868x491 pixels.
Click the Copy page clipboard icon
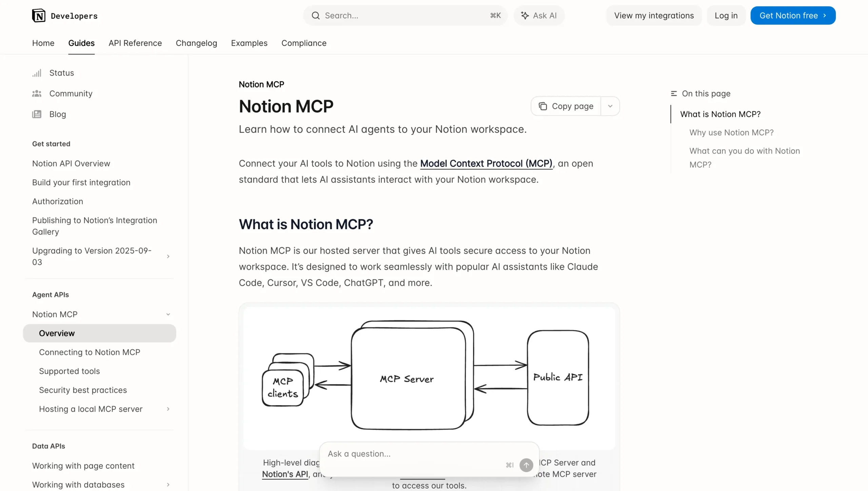(x=543, y=106)
